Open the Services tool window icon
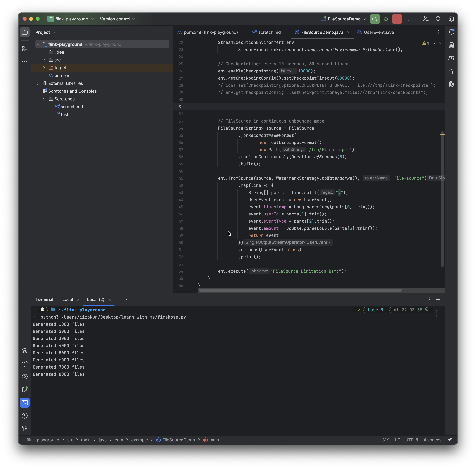 25,377
